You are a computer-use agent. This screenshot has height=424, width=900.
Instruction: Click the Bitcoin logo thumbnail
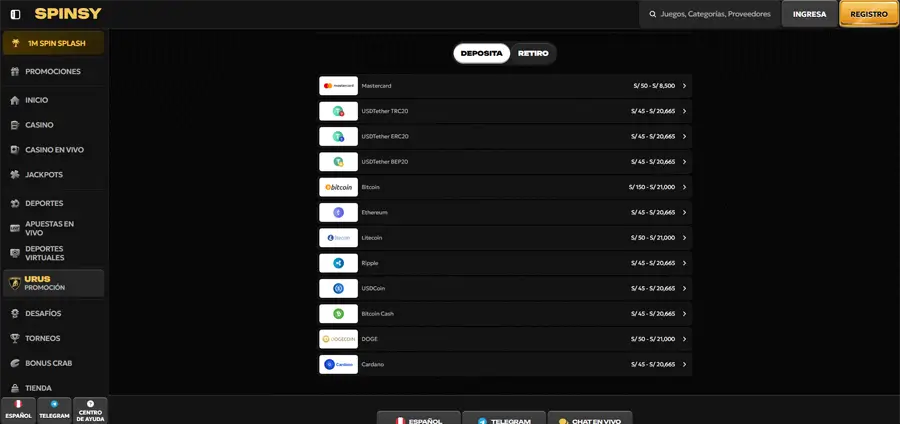tap(339, 187)
